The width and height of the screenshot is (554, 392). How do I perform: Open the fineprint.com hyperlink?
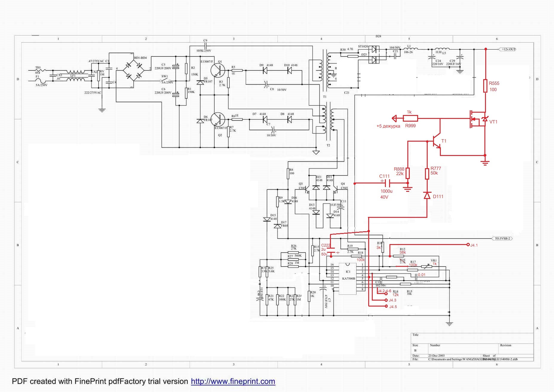point(233,382)
